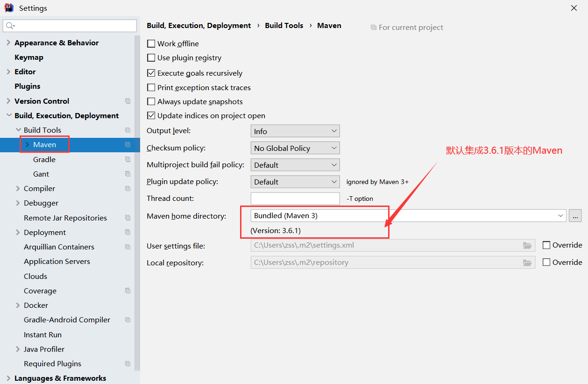
Task: Enable the Work offline checkbox
Action: (x=151, y=43)
